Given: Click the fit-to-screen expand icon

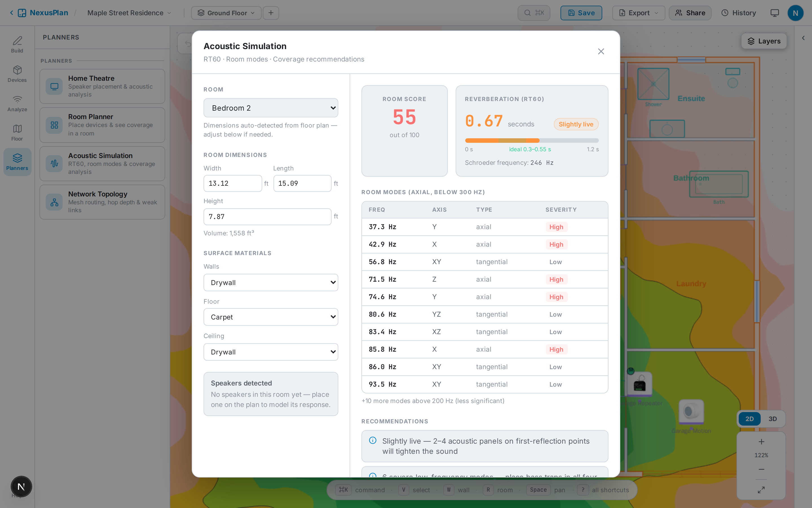Looking at the screenshot, I should point(761,490).
